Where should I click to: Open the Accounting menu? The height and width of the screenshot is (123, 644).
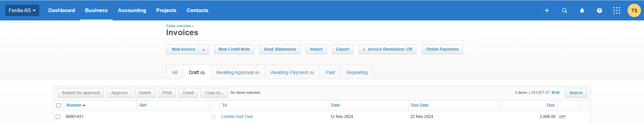coord(132,10)
